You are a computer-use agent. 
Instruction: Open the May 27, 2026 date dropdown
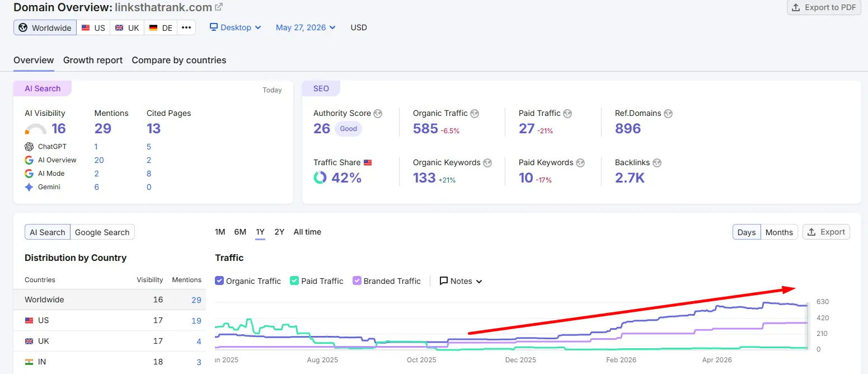[306, 27]
